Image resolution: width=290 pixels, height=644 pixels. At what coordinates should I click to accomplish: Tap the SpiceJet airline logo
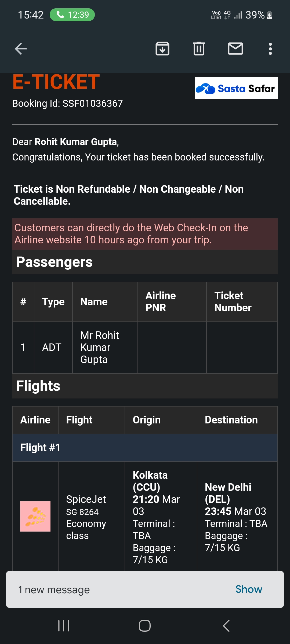35,516
